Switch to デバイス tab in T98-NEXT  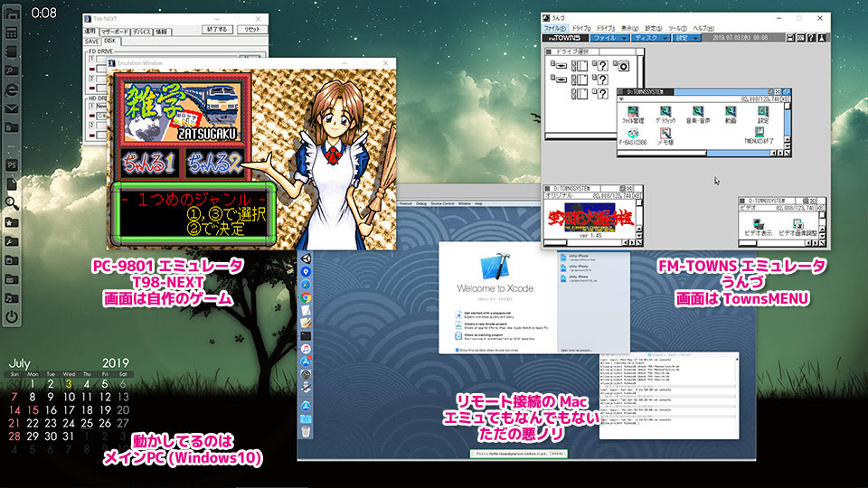(141, 32)
